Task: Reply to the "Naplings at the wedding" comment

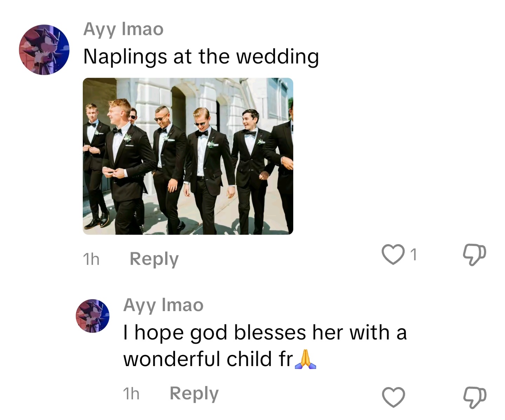Action: click(x=154, y=259)
